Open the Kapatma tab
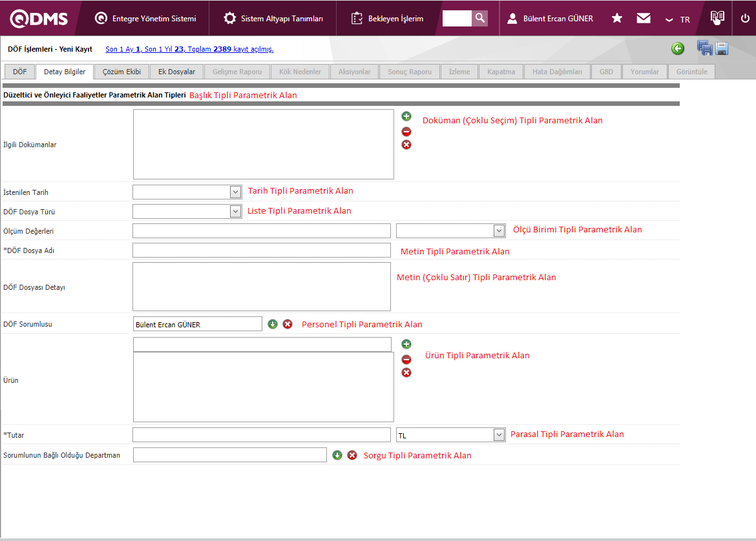 (x=501, y=72)
